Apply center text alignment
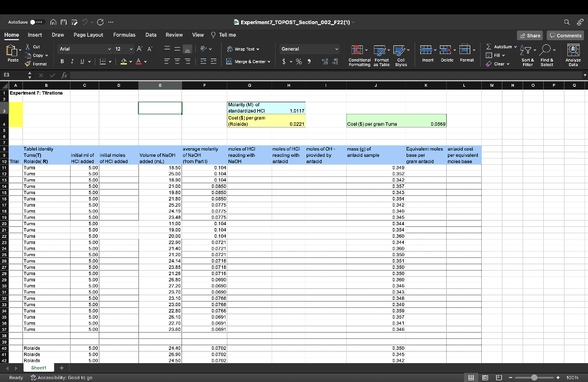The width and height of the screenshot is (588, 382). click(x=177, y=62)
